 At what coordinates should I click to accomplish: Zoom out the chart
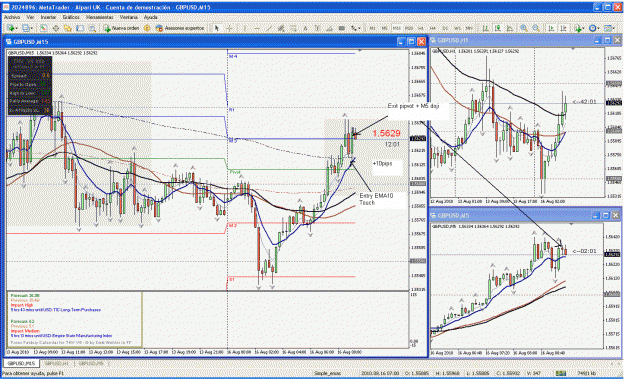[536, 28]
